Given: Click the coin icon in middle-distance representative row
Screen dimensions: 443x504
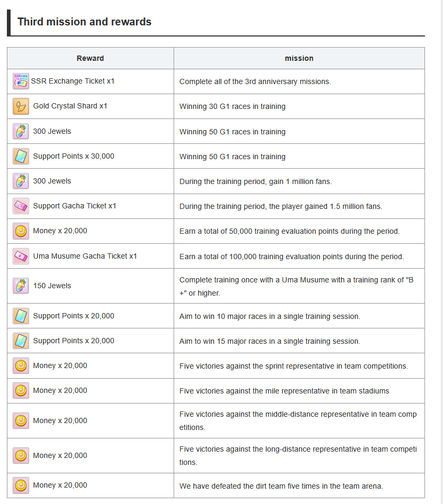Looking at the screenshot, I should point(21,421).
